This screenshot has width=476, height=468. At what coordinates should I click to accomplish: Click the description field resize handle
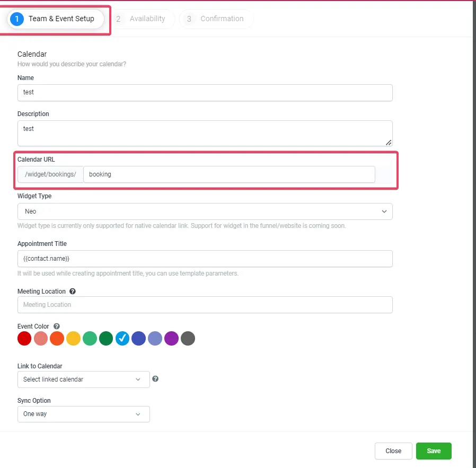[x=388, y=143]
